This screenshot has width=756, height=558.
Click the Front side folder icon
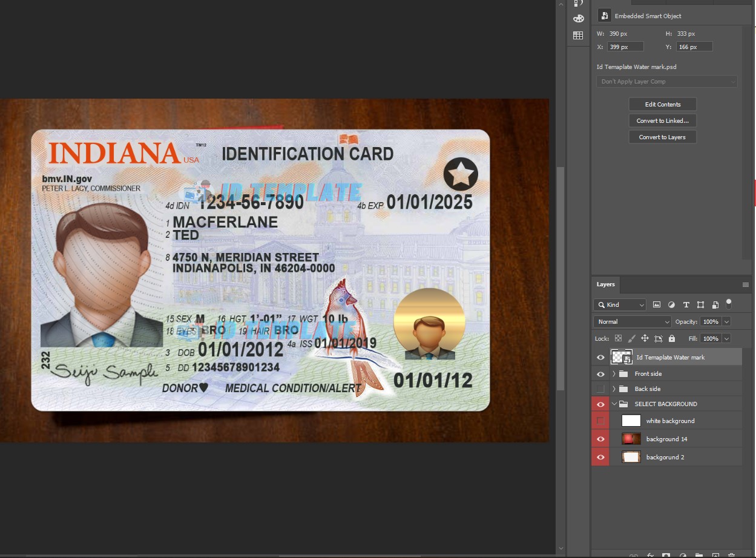(x=623, y=374)
